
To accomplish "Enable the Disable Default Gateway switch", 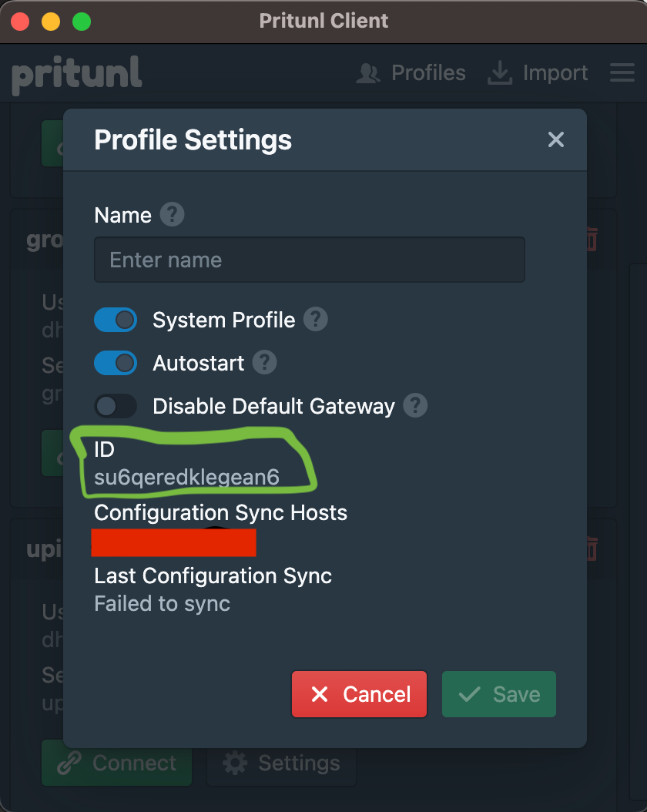I will pyautogui.click(x=116, y=406).
